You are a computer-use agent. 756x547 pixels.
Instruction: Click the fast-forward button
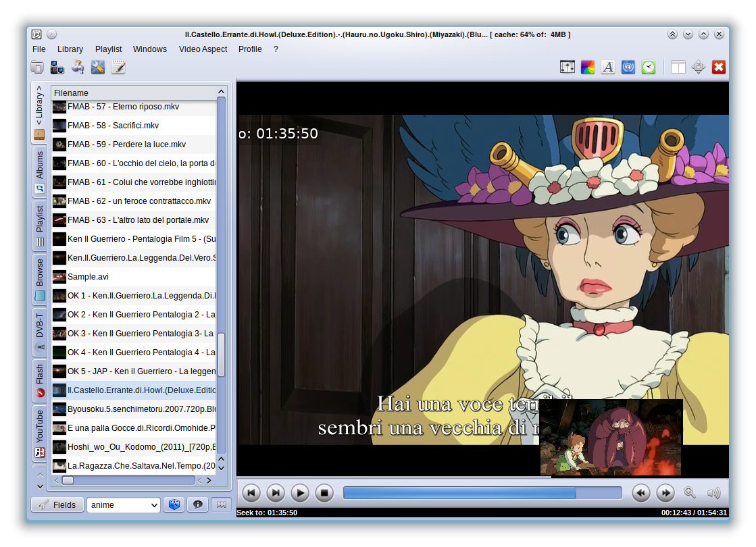pyautogui.click(x=665, y=492)
